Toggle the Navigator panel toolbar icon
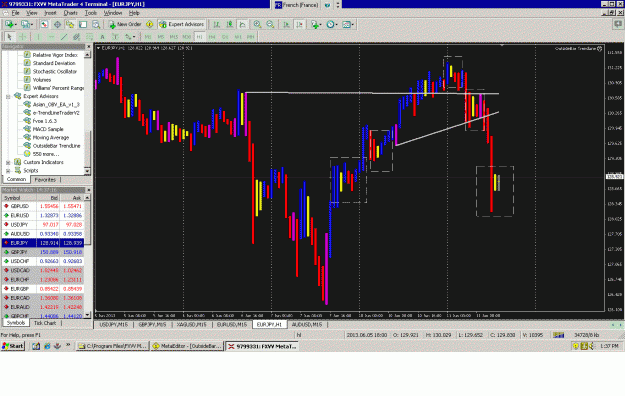Viewport: 625px width, 396px height. (70, 24)
